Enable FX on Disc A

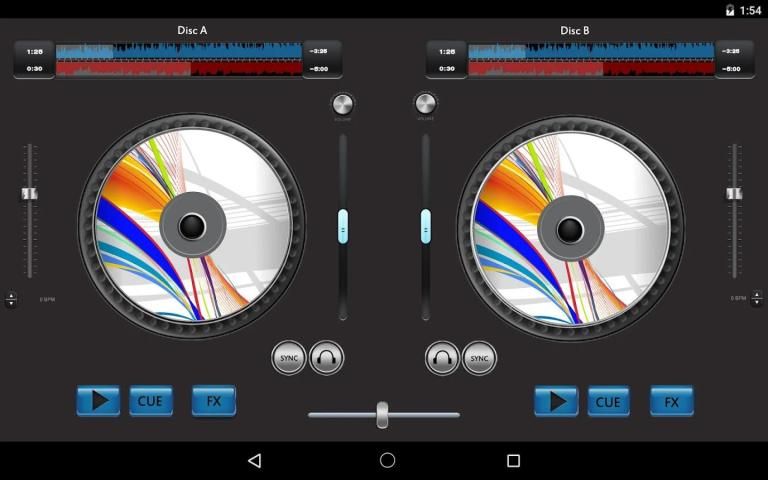click(213, 401)
